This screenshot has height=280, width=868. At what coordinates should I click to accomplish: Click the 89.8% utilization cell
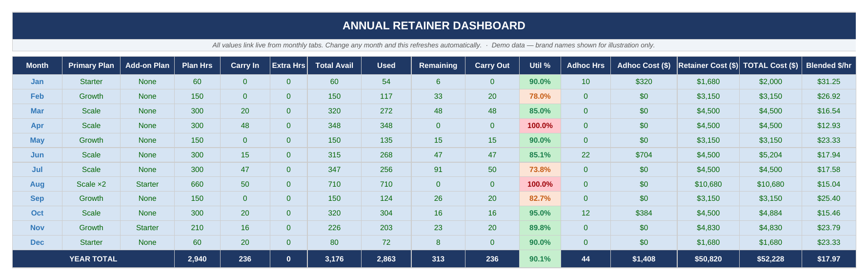pos(540,228)
